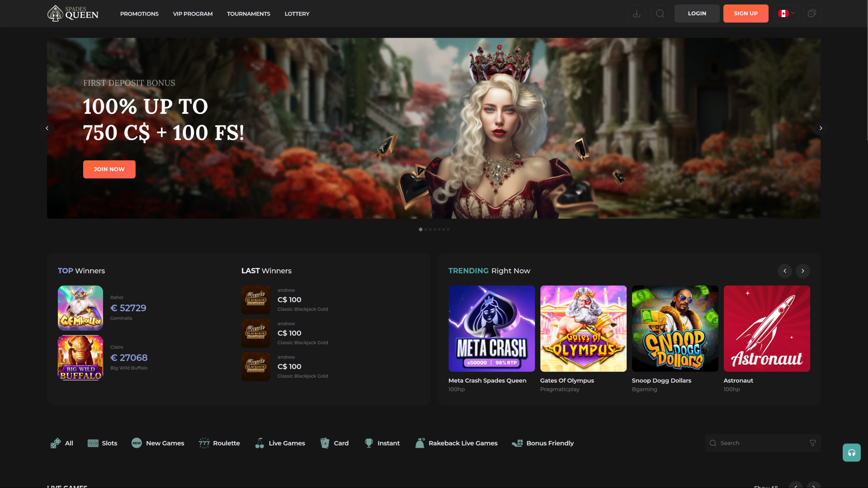868x488 pixels.
Task: Click the Pragmaticplay provider label
Action: click(x=560, y=389)
